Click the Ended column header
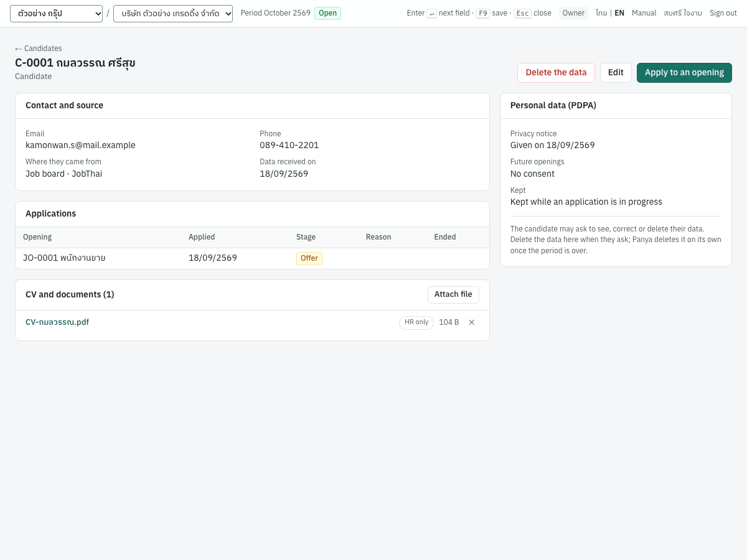This screenshot has width=747, height=560. coord(445,237)
